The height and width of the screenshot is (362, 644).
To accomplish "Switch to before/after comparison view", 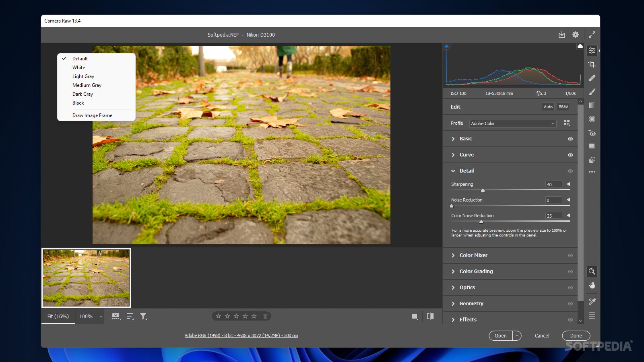I will pos(430,316).
